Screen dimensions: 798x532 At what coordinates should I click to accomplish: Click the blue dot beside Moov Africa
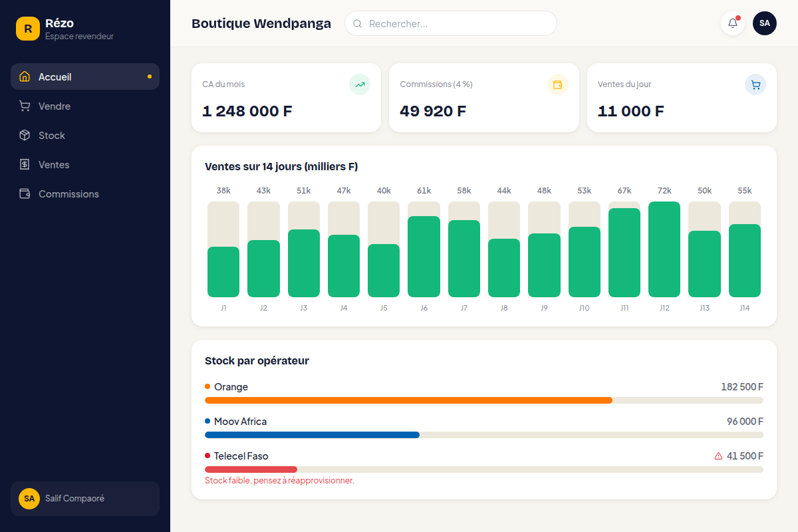point(207,421)
